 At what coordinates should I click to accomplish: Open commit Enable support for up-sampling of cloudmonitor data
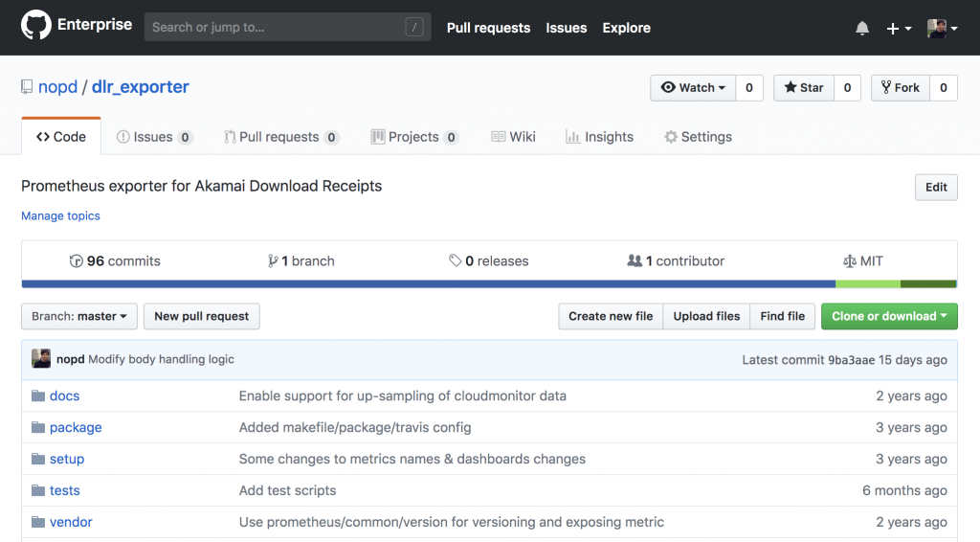(403, 395)
